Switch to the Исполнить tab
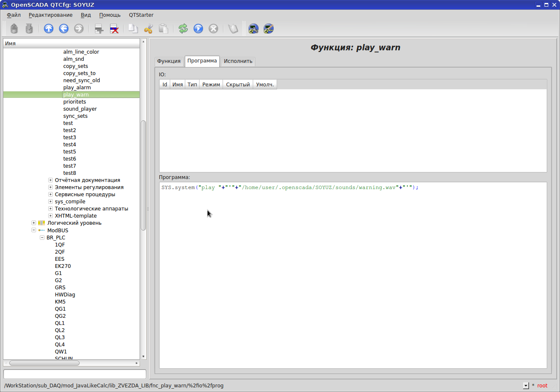The image size is (560, 392). click(238, 61)
